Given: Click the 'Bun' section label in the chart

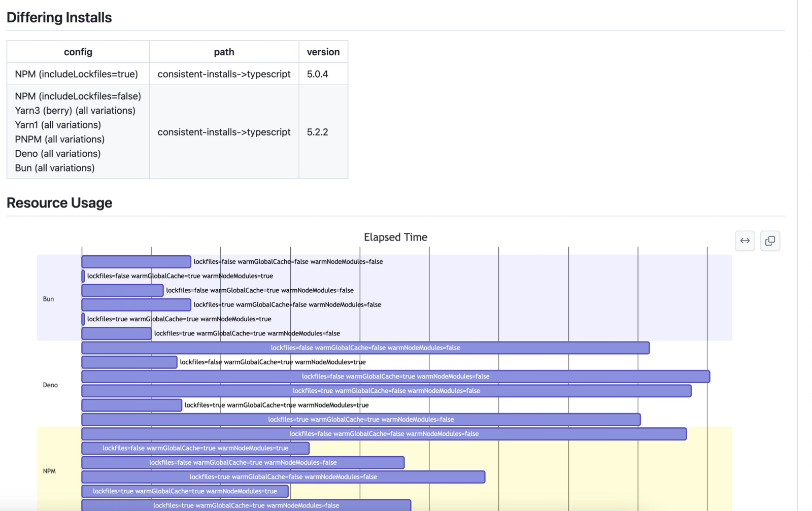Looking at the screenshot, I should coord(48,299).
